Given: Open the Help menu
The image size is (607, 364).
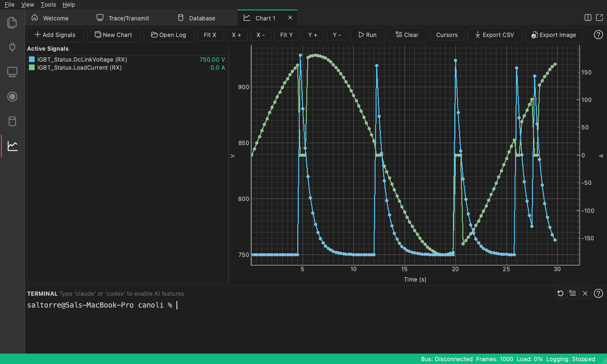Looking at the screenshot, I should coord(69,4).
